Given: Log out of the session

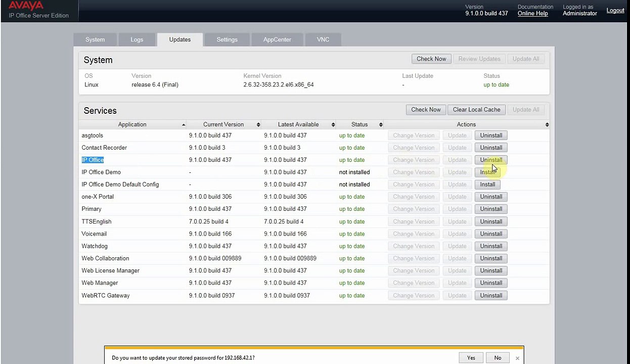Looking at the screenshot, I should (x=615, y=10).
